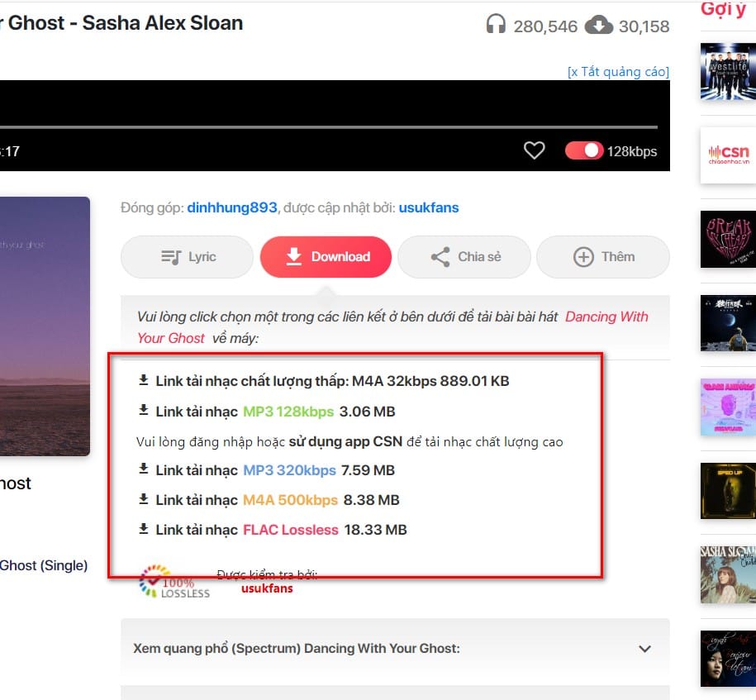
Task: Open the CSN chiasenhac logo thumbnail
Action: (728, 155)
